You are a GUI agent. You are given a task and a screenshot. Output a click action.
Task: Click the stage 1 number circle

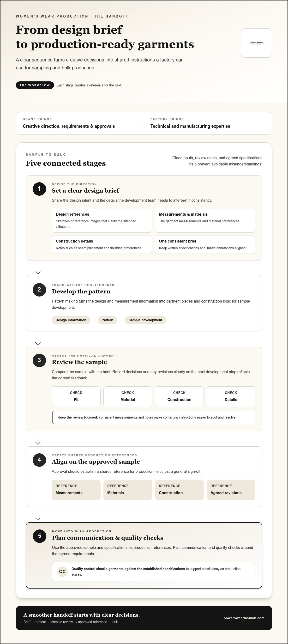(39, 189)
